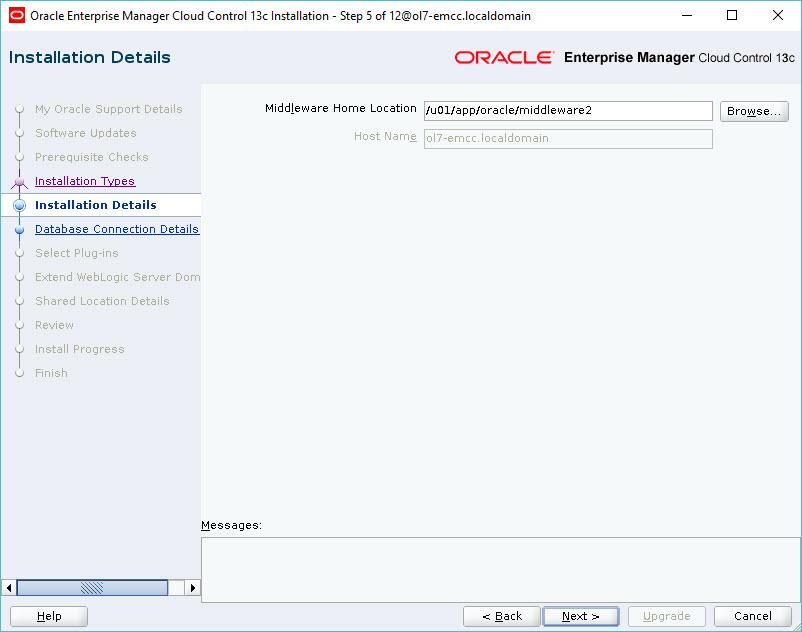This screenshot has height=632, width=802.
Task: Go Back to the previous step
Action: pyautogui.click(x=502, y=616)
